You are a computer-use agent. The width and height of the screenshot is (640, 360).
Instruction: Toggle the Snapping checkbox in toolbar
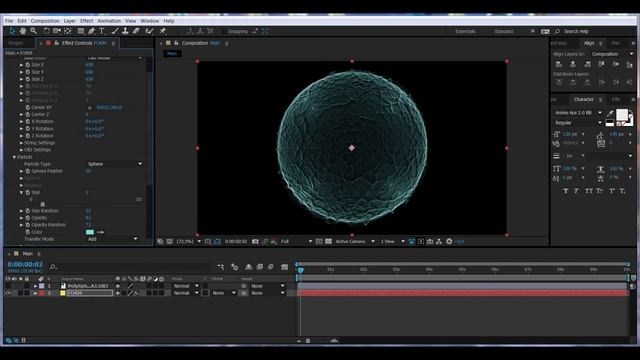pyautogui.click(x=224, y=31)
